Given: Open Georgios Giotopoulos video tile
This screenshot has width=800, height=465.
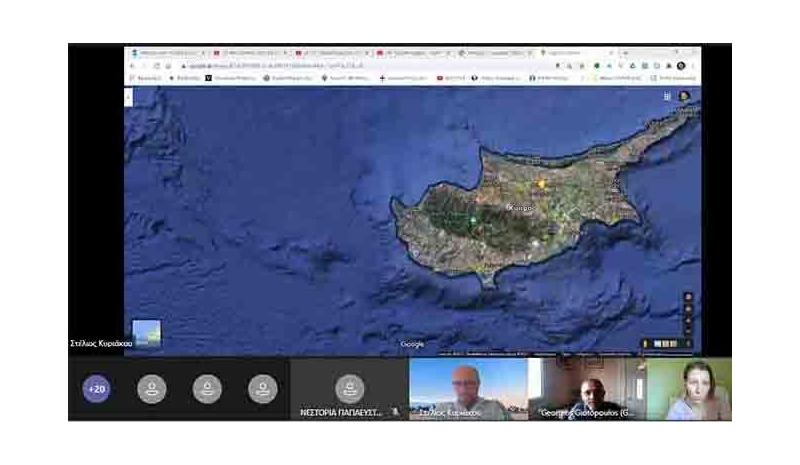Looking at the screenshot, I should (x=587, y=389).
